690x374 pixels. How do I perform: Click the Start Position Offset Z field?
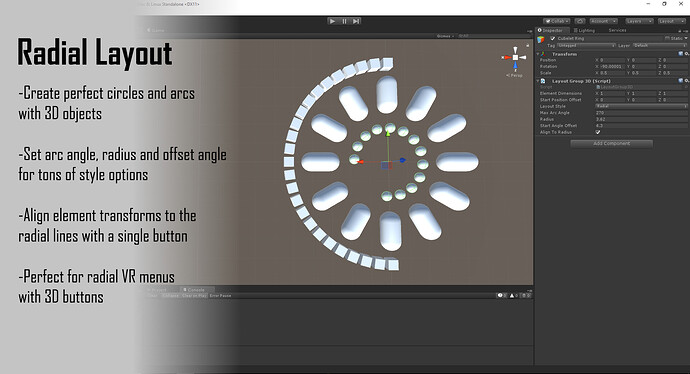tap(675, 100)
